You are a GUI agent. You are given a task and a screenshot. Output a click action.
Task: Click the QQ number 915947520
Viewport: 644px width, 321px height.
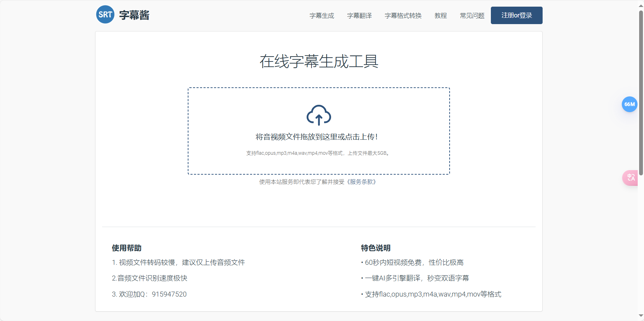click(x=169, y=294)
